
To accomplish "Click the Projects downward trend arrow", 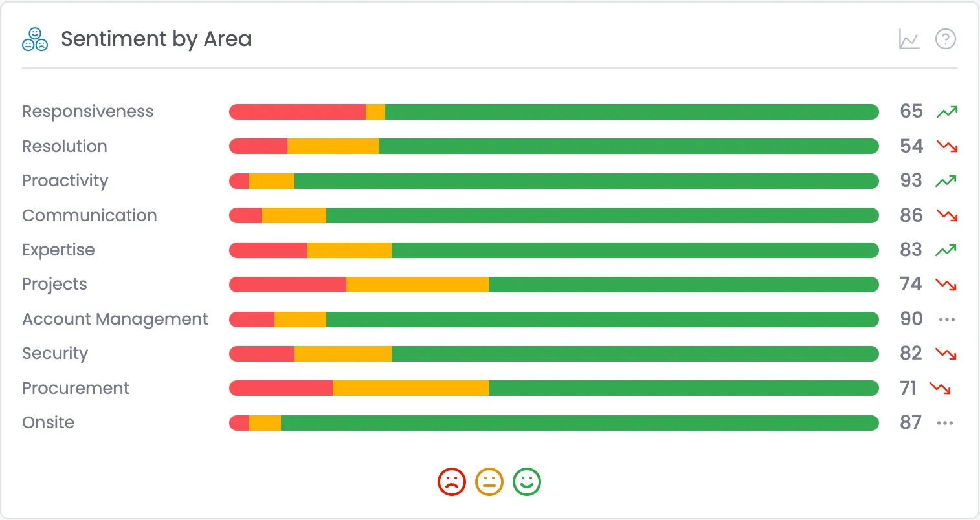I will coord(946,285).
